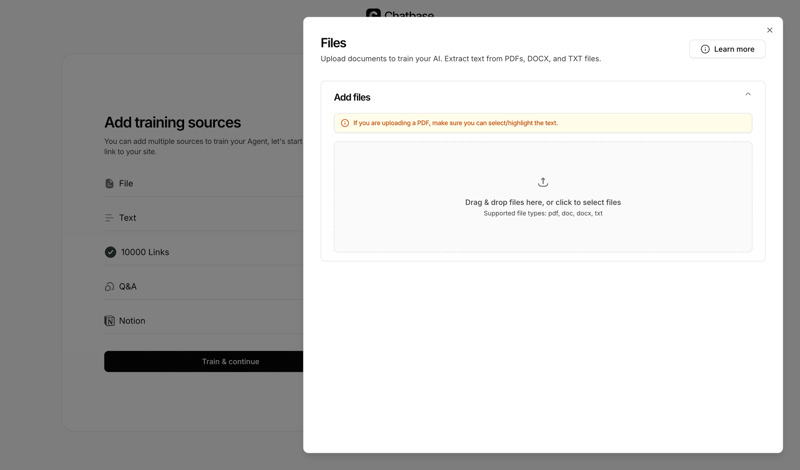Select the Notion logo icon

click(x=109, y=320)
